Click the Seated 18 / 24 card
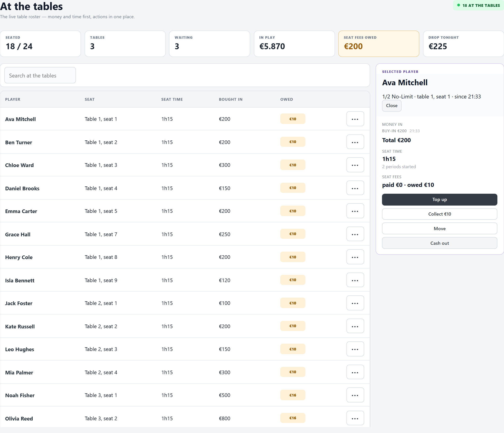This screenshot has width=504, height=433. (40, 44)
